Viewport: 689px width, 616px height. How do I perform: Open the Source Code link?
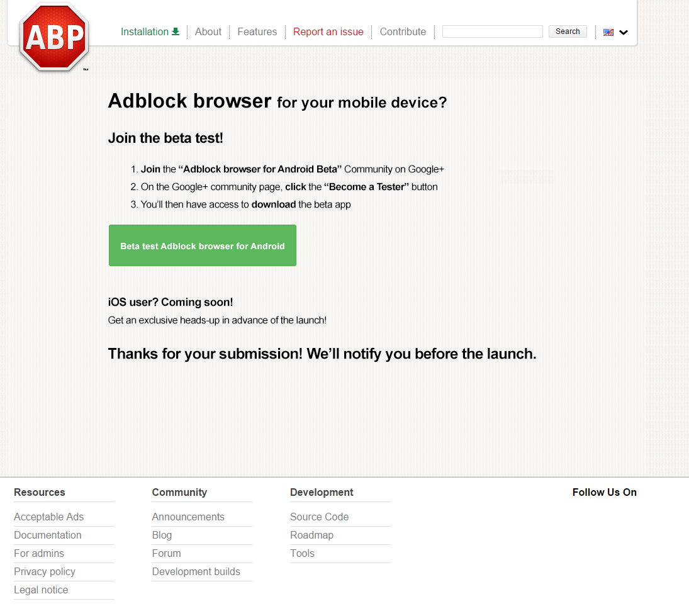[320, 517]
